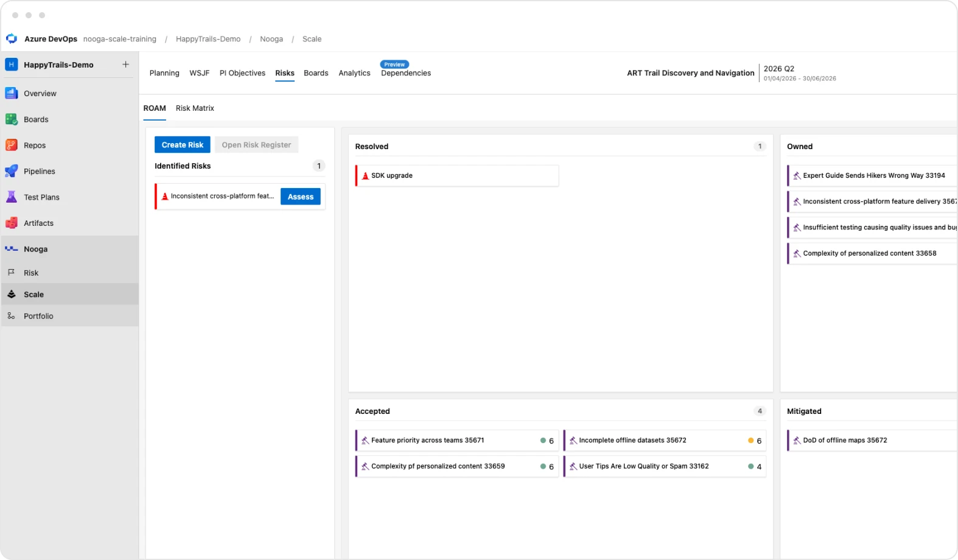Click the Identified Risks count badge
Screen dimensions: 958x560
click(x=319, y=166)
